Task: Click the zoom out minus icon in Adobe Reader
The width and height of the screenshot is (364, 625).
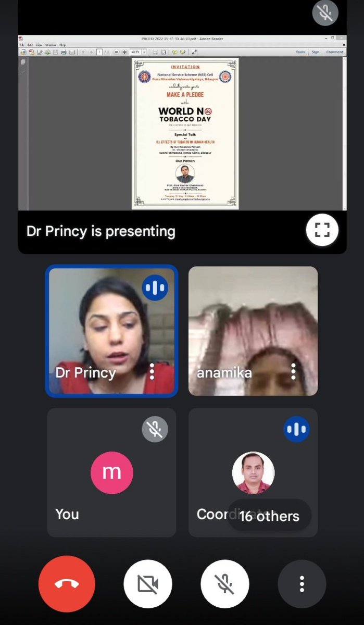Action: 117,52
